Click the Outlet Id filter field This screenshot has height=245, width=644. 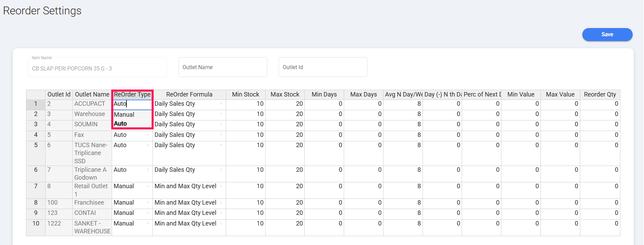point(323,67)
